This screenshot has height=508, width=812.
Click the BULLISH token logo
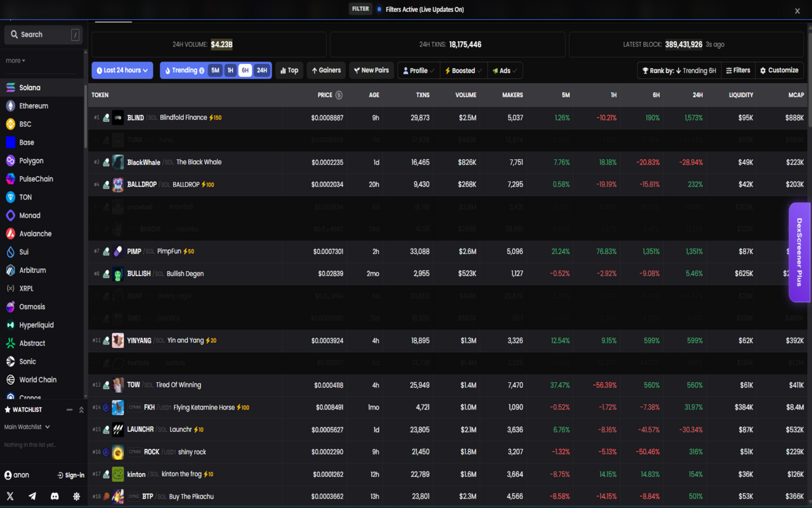tap(118, 274)
